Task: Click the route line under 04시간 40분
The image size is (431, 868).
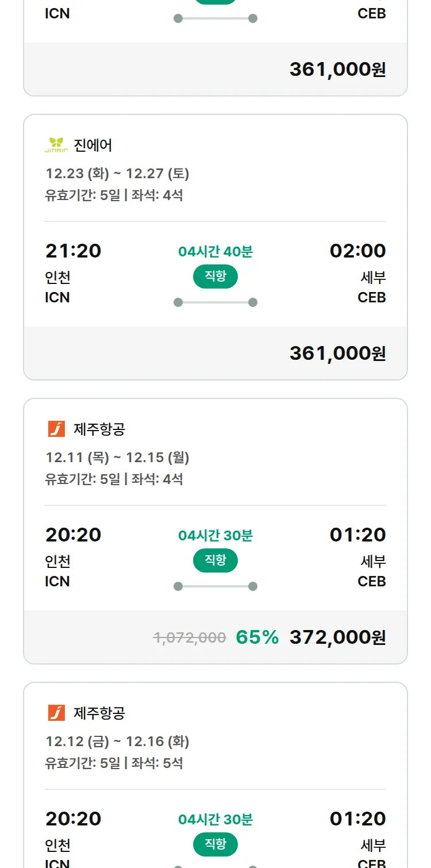Action: tap(215, 302)
